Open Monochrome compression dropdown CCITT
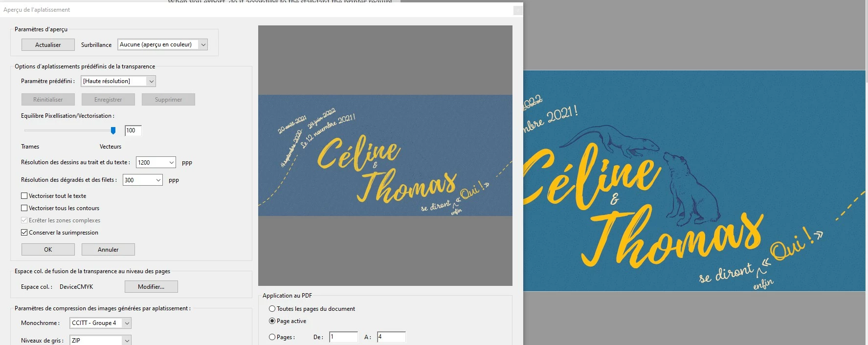The height and width of the screenshot is (345, 868). point(100,323)
